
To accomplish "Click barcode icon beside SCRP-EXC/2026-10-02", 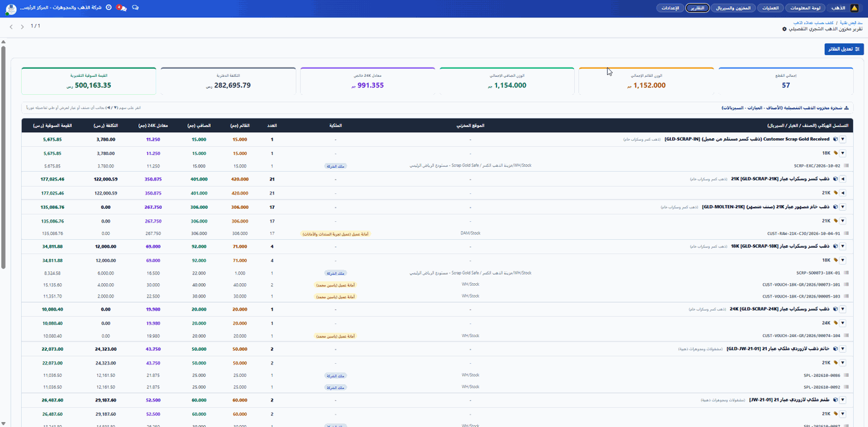I will tap(846, 166).
